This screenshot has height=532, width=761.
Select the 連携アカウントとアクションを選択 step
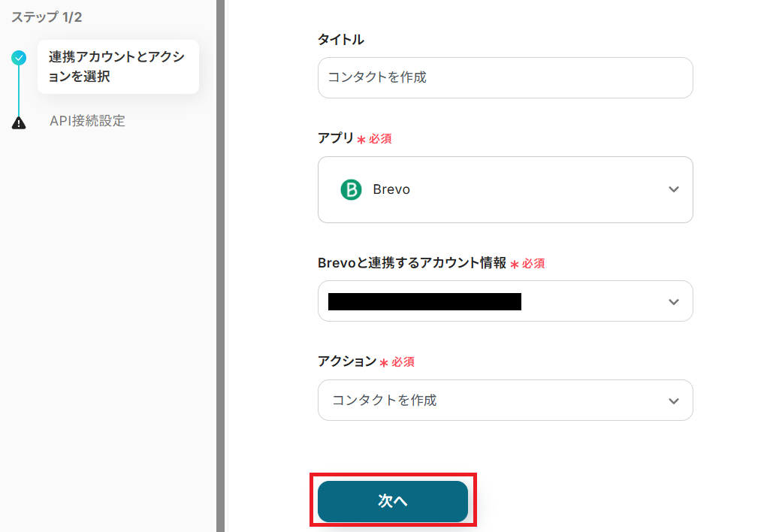[117, 67]
